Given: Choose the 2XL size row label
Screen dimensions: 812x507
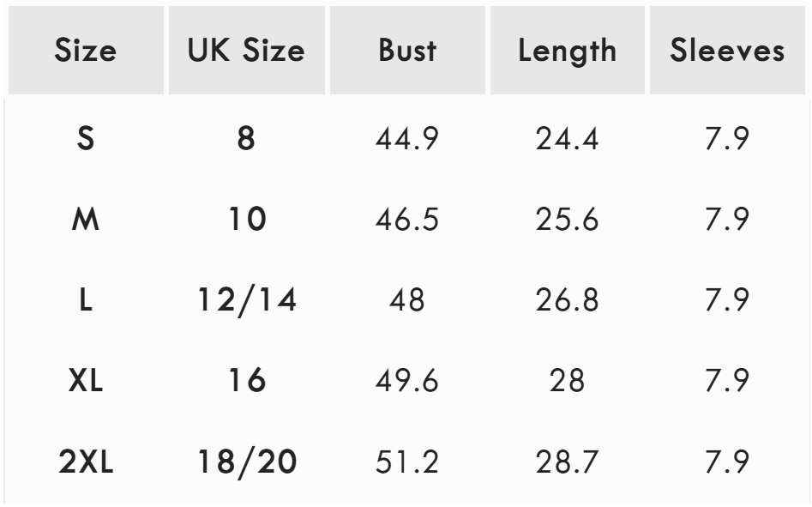Looking at the screenshot, I should [x=85, y=463].
